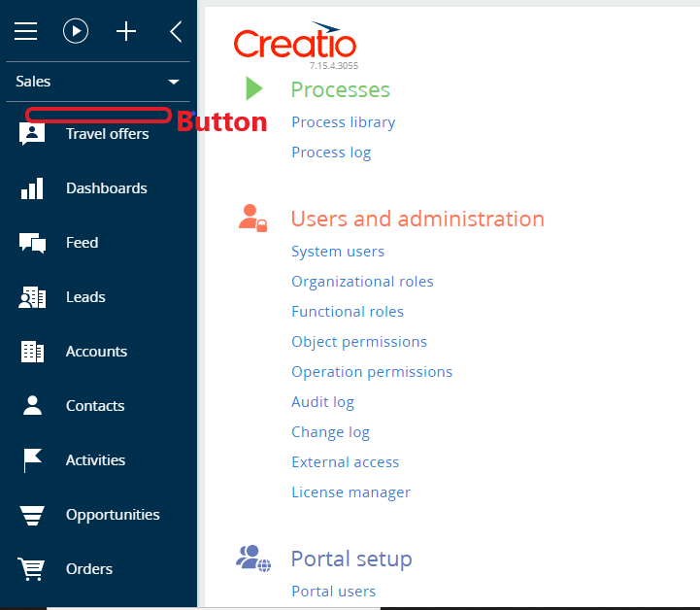Screen dimensions: 700x610
Task: Open the Process log link
Action: click(331, 152)
